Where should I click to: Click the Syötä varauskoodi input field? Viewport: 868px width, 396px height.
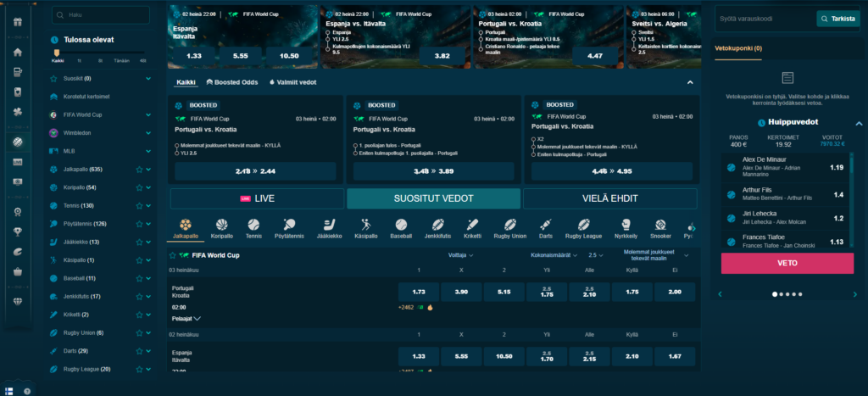click(x=765, y=19)
